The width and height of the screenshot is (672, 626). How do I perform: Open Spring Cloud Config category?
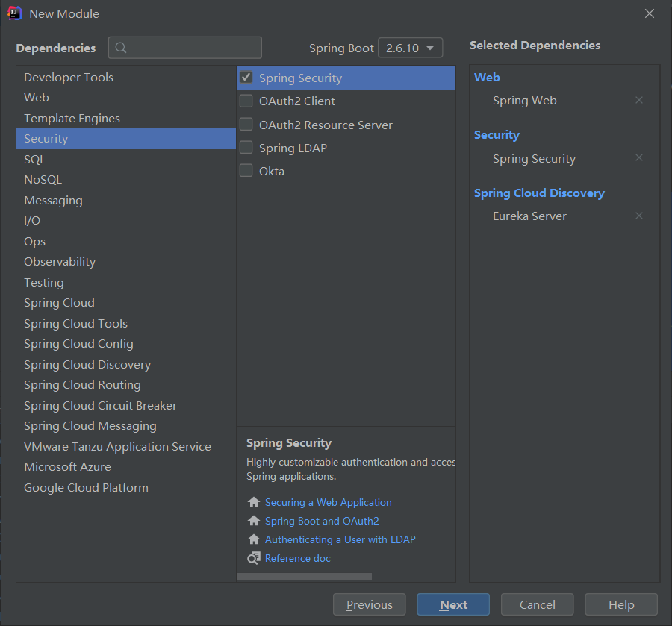coord(126,344)
